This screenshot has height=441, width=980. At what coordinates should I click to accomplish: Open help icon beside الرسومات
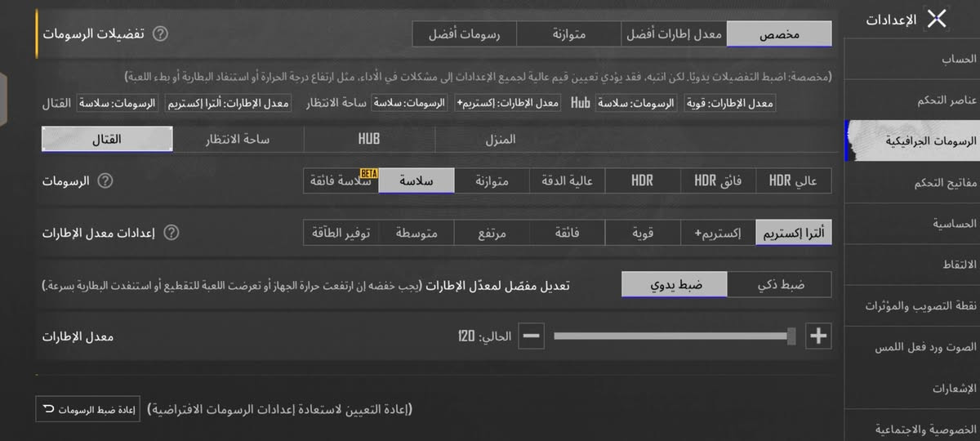pyautogui.click(x=105, y=181)
